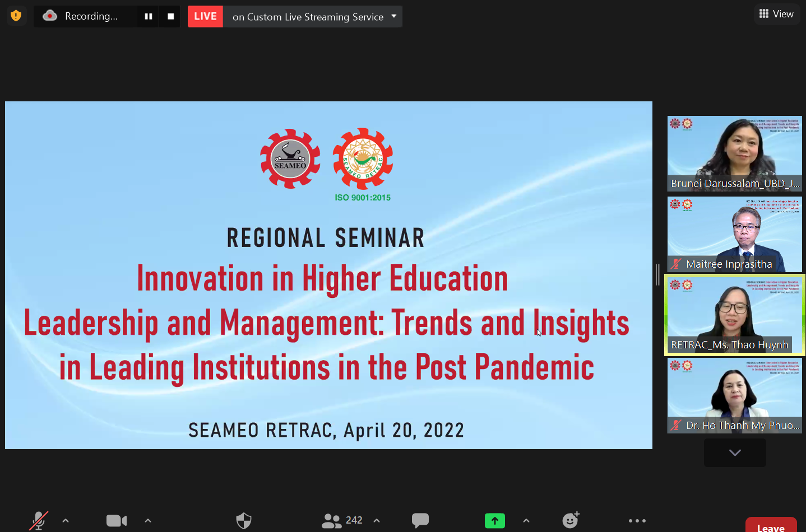Click the red LIVE badge
Image resolution: width=806 pixels, height=532 pixels.
(x=205, y=16)
